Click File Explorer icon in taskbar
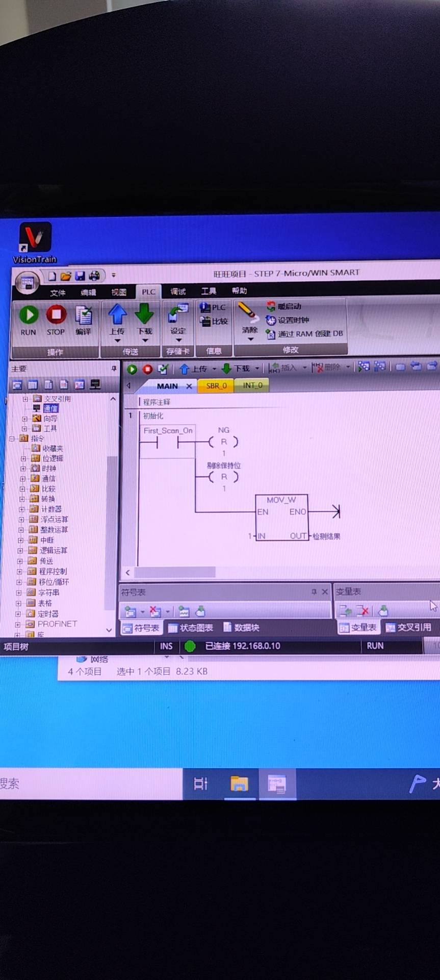Viewport: 440px width, 980px height. [x=239, y=783]
